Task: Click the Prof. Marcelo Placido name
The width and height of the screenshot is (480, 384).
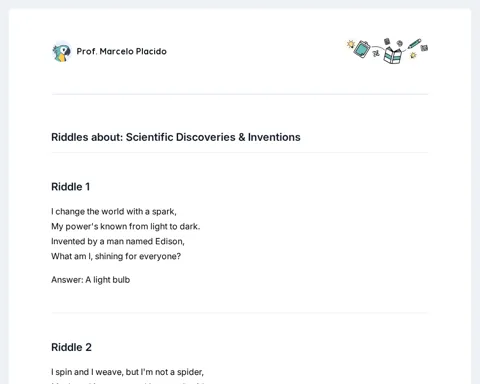Action: click(x=122, y=51)
